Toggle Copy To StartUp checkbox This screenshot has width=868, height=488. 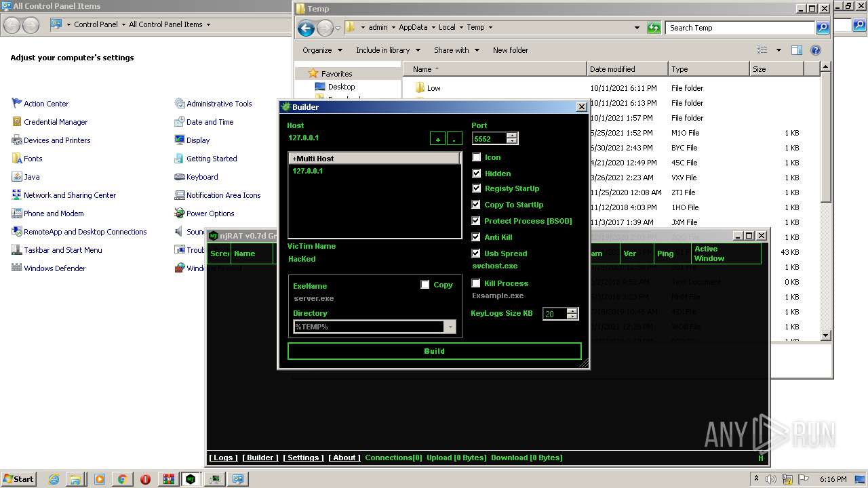(477, 205)
